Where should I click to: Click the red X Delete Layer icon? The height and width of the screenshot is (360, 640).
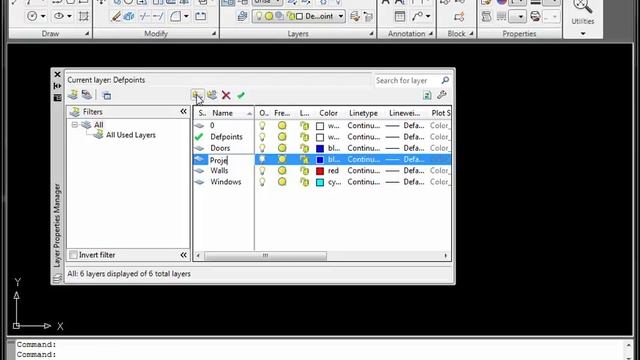click(x=226, y=96)
